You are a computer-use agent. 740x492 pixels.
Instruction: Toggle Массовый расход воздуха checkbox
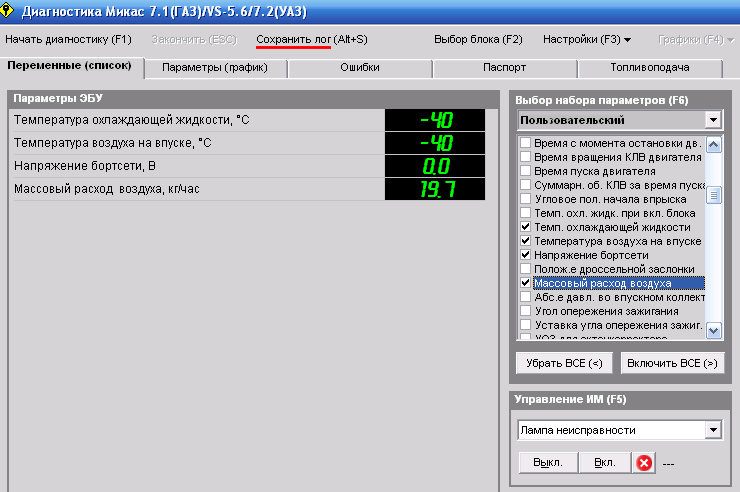point(526,284)
